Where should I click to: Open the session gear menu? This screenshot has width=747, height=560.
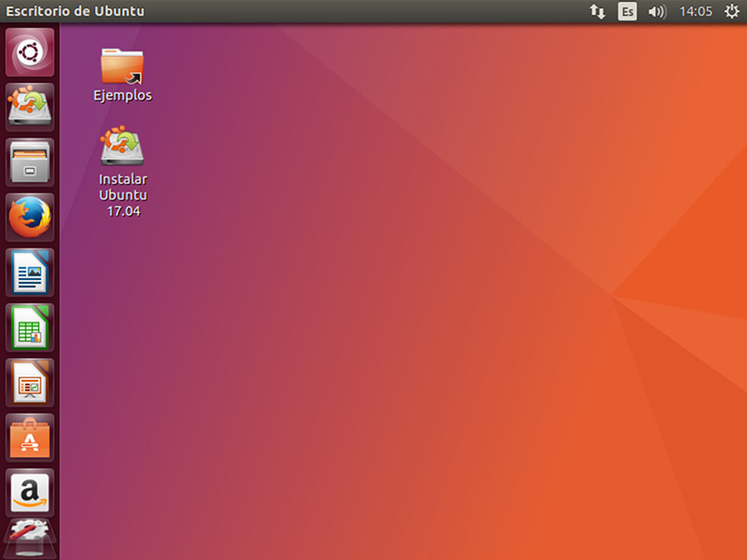point(731,11)
